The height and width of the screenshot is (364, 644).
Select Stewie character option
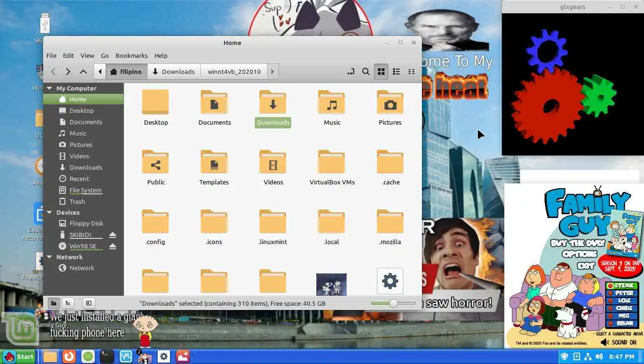click(x=623, y=286)
